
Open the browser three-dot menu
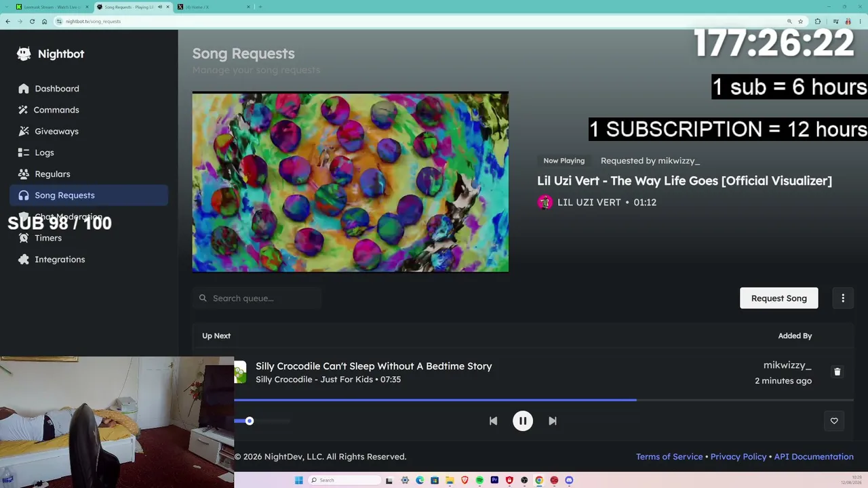pyautogui.click(x=861, y=22)
